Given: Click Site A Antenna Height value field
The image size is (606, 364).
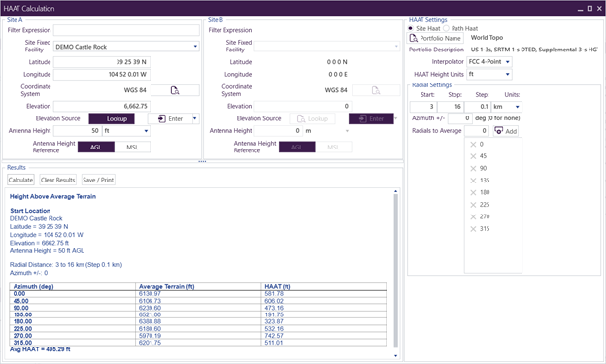Looking at the screenshot, I should tap(78, 131).
